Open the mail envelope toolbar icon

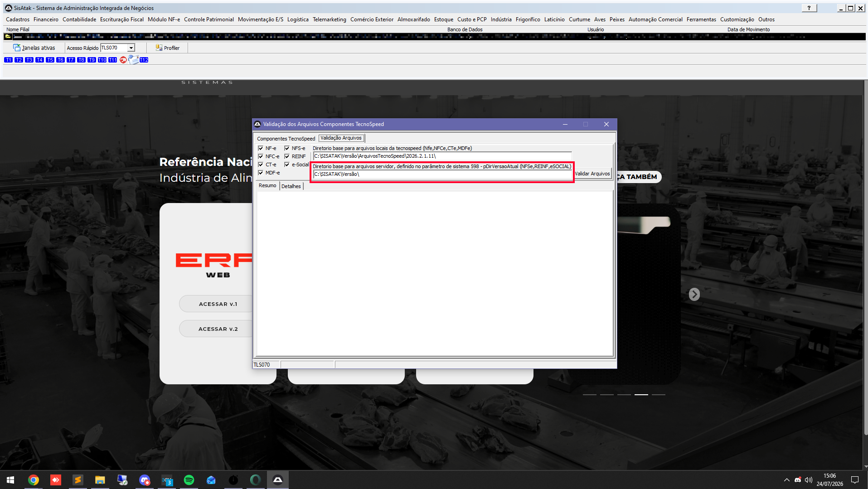134,59
